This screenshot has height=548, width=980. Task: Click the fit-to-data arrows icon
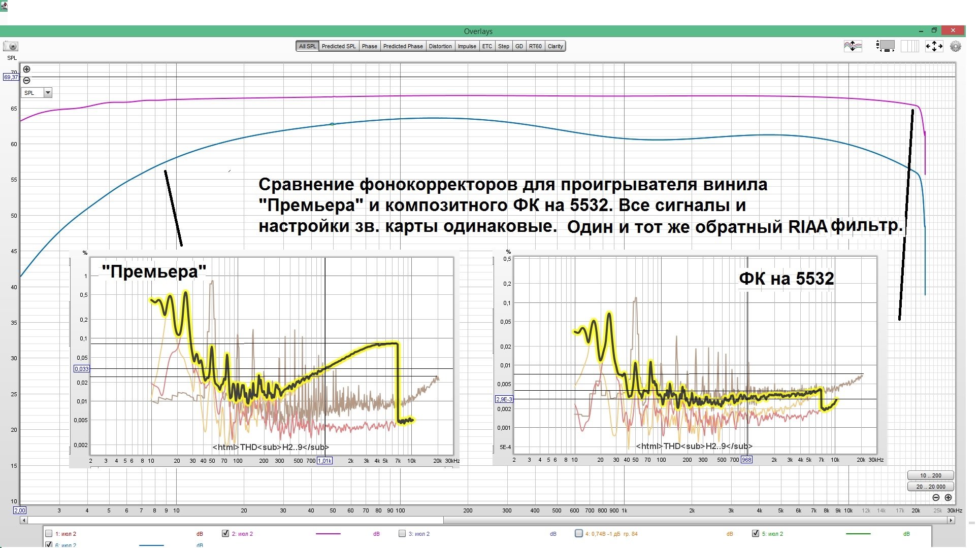(x=934, y=46)
